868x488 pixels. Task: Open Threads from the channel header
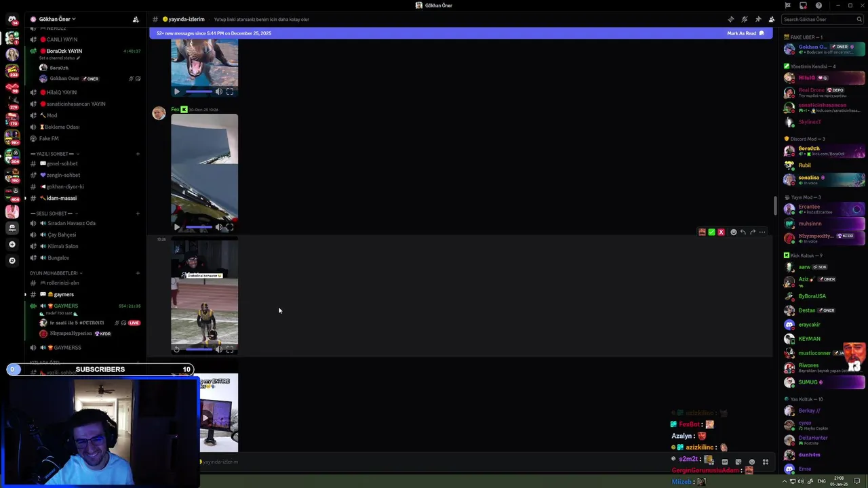730,19
